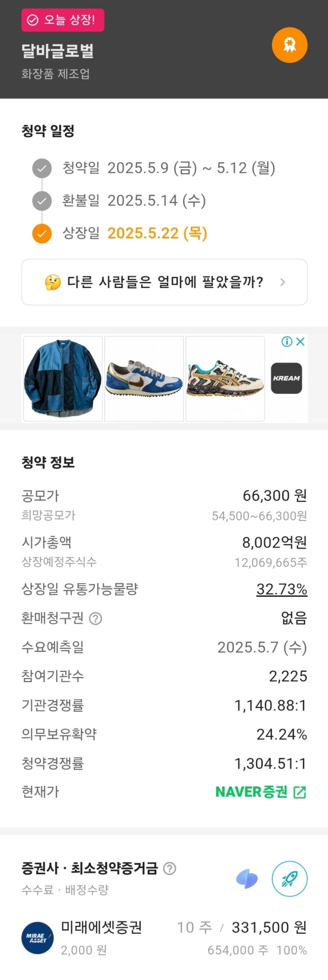Click the blue Nike sneaker thumbnail
328x980 pixels.
coord(144,379)
